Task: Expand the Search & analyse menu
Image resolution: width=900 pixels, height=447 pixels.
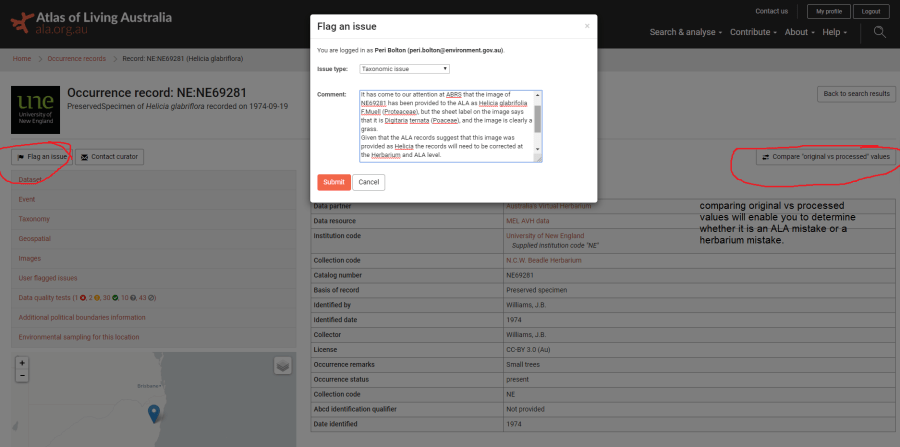Action: pyautogui.click(x=686, y=32)
